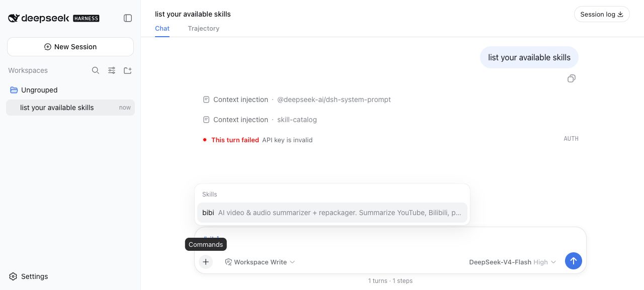Open the 'list your available skills' session
The width and height of the screenshot is (644, 290).
pos(70,108)
